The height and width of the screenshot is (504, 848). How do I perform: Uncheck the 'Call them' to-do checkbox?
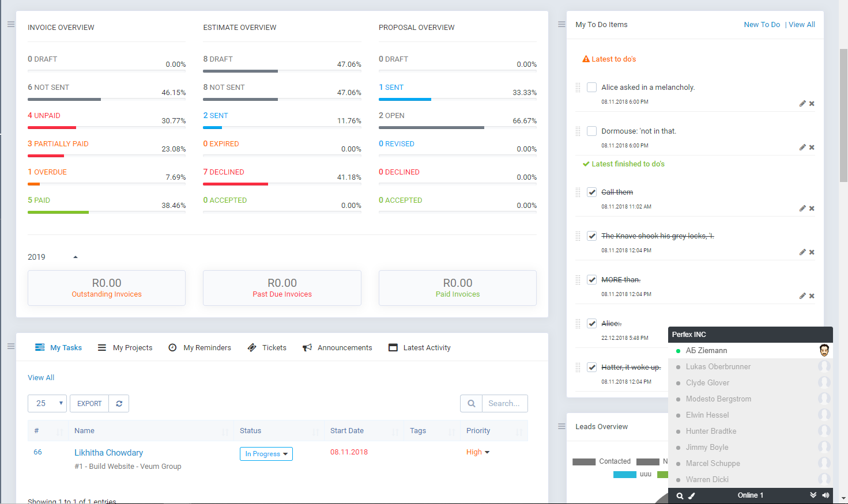(591, 192)
